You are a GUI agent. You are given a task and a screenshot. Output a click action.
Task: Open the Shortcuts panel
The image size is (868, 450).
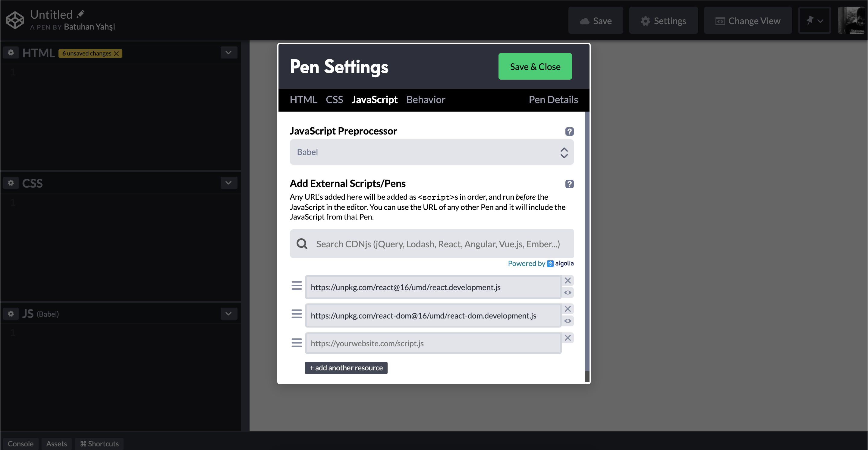[99, 444]
